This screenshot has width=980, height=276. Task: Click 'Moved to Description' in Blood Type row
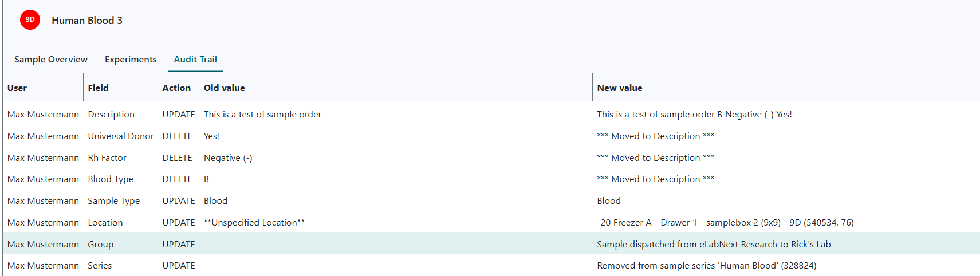[x=656, y=179]
